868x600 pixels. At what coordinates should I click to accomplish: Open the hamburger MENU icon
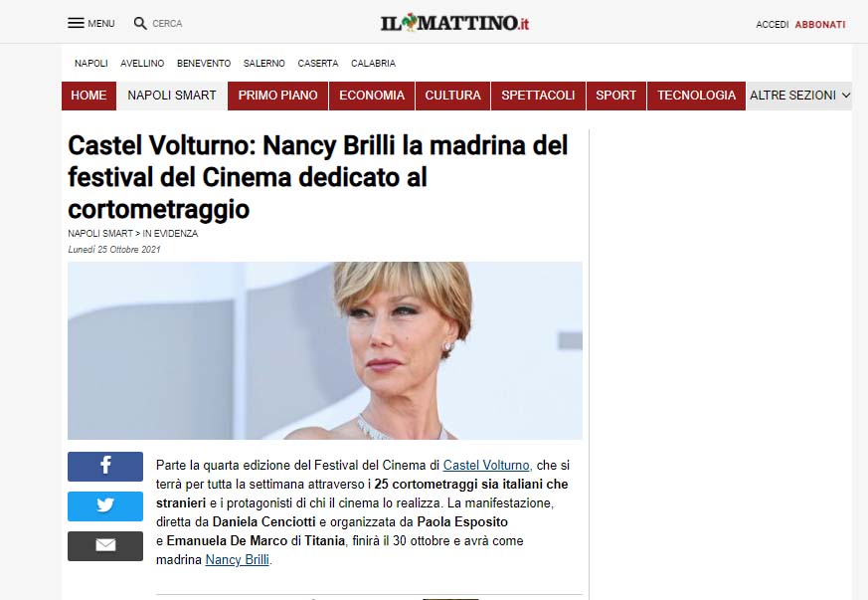coord(76,23)
